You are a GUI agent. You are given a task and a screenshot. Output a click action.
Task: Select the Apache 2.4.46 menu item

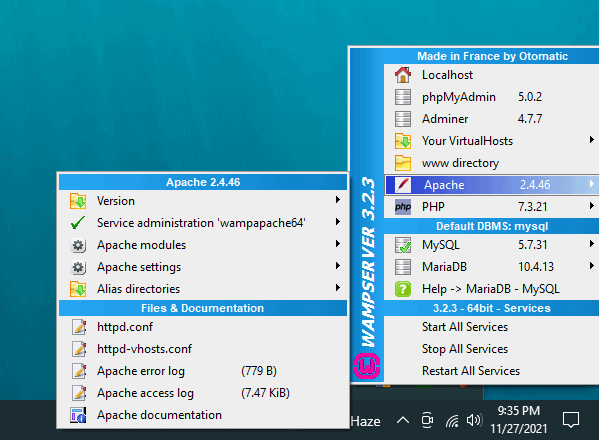click(491, 185)
